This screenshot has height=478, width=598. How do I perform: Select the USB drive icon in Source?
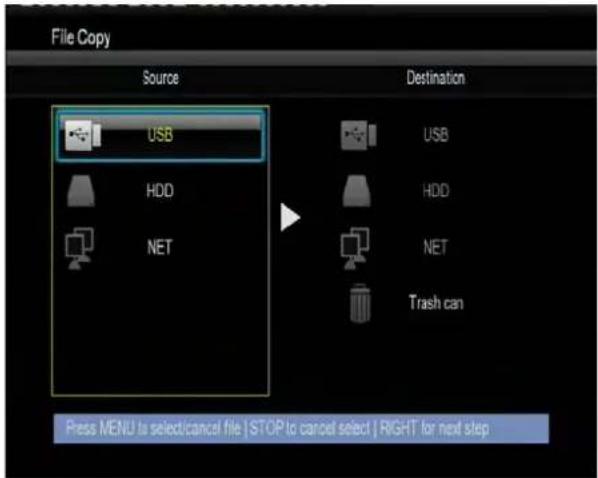coord(83,135)
